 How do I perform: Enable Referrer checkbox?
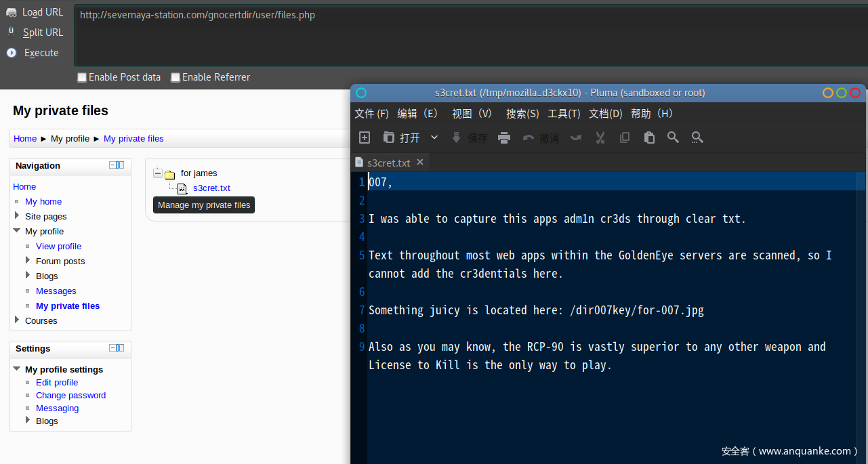click(x=175, y=77)
